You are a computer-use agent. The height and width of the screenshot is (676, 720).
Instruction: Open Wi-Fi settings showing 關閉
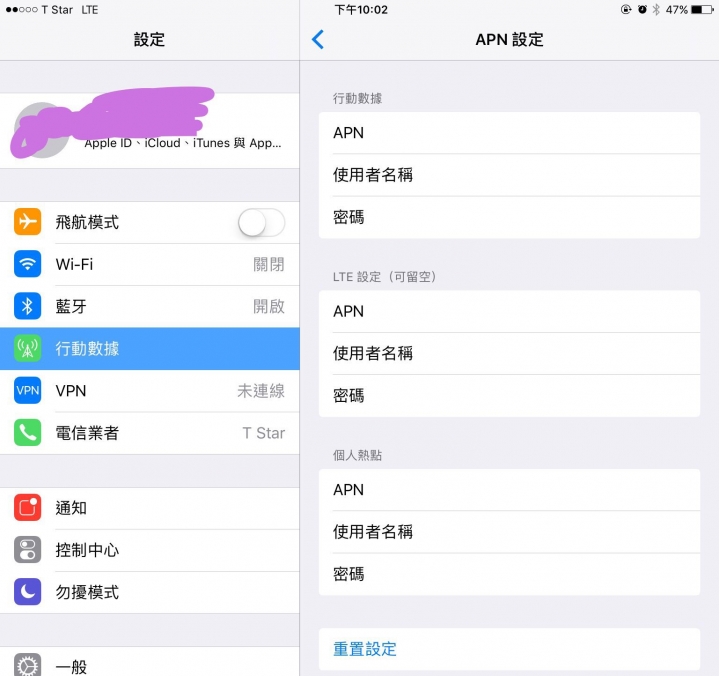click(150, 265)
